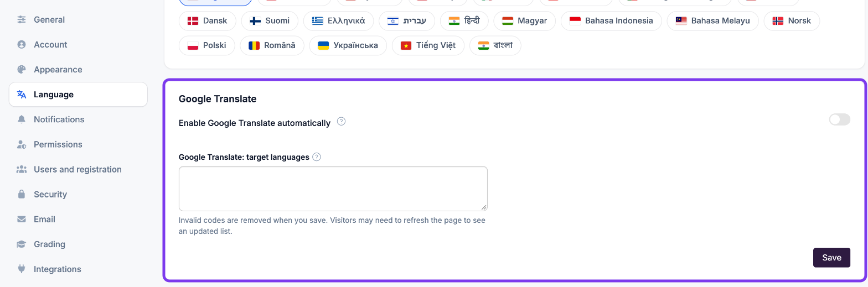Choose the বাংলা language chip
The width and height of the screenshot is (868, 287).
(495, 45)
